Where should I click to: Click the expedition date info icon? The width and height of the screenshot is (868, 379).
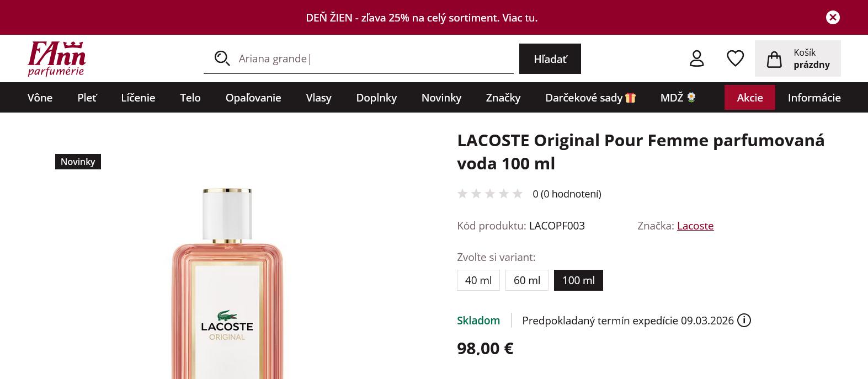[x=744, y=321]
